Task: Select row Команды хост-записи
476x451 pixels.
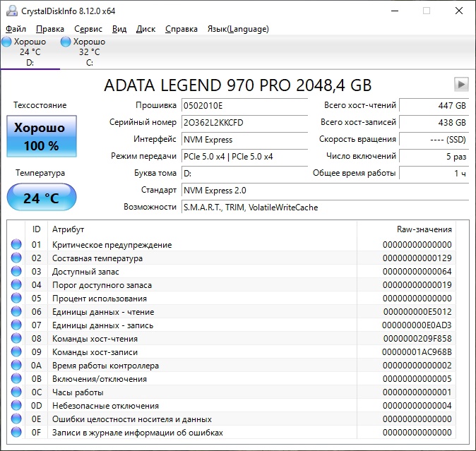Action: [x=232, y=351]
